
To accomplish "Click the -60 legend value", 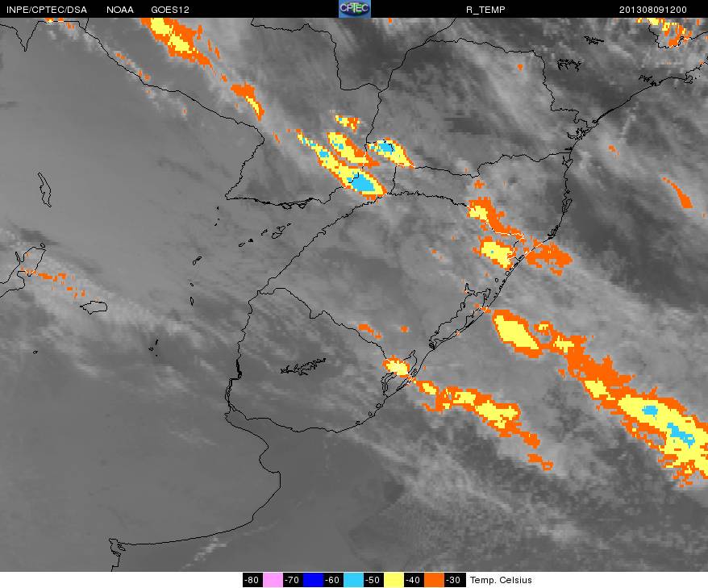I will click(333, 580).
